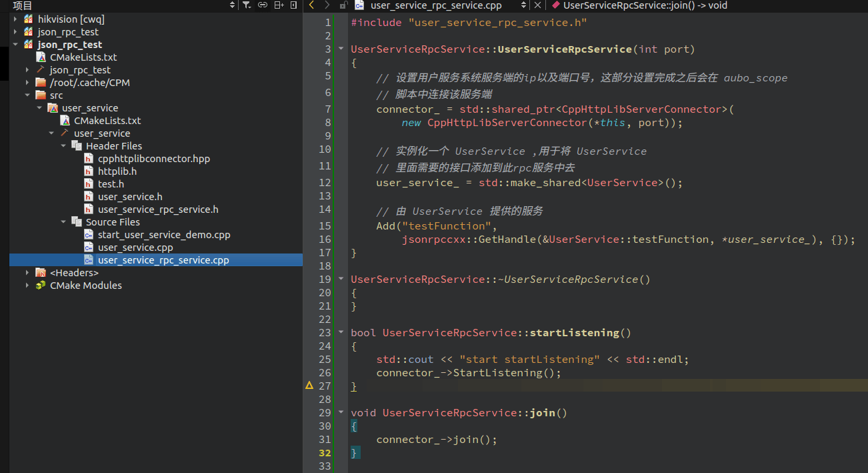Expand the hikvision [cwq] project
The width and height of the screenshot is (868, 473).
[x=15, y=19]
